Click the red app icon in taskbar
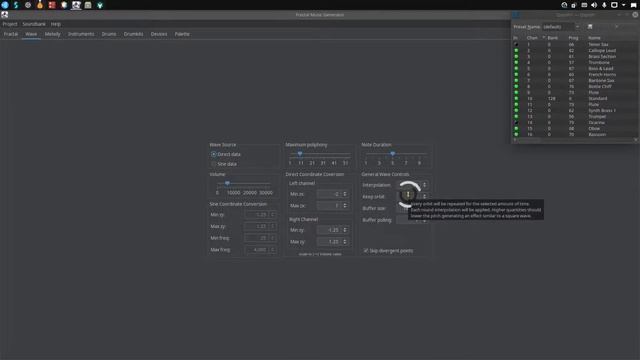This screenshot has width=640, height=360. [52, 5]
